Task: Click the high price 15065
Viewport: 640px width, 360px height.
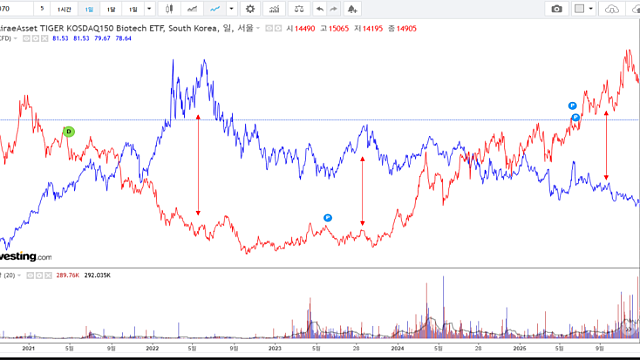Action: click(338, 29)
